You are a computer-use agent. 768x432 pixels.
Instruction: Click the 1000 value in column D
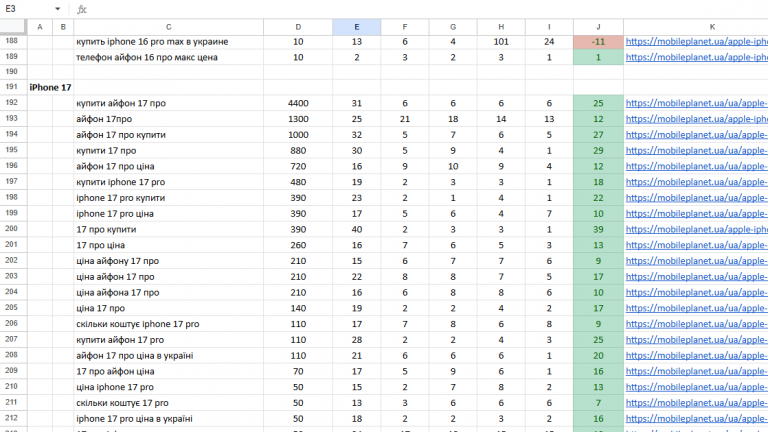[x=298, y=135]
